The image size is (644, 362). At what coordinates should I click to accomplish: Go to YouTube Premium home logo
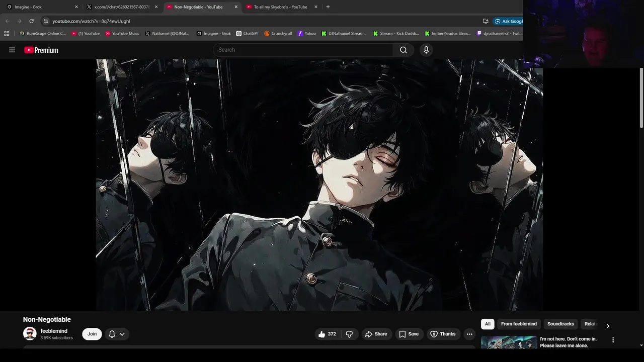pos(41,50)
